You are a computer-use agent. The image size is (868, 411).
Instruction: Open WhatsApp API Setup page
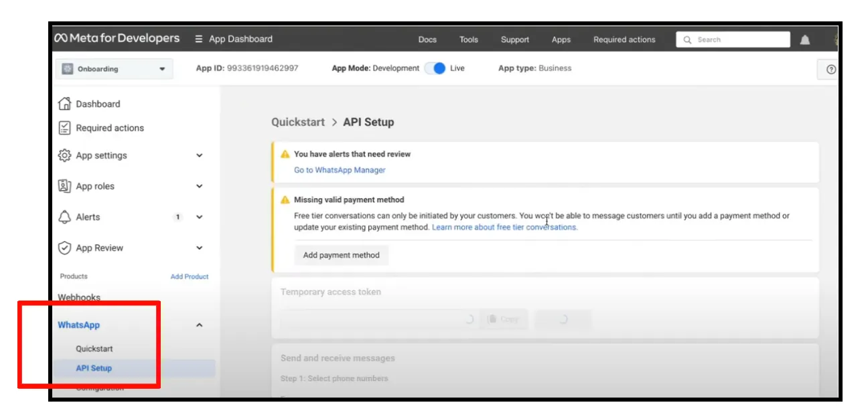(x=94, y=368)
